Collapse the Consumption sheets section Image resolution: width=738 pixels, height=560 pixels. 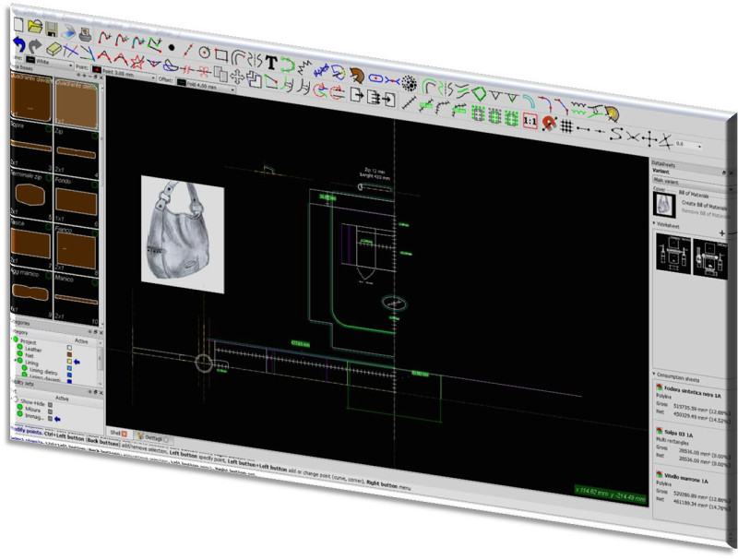654,375
